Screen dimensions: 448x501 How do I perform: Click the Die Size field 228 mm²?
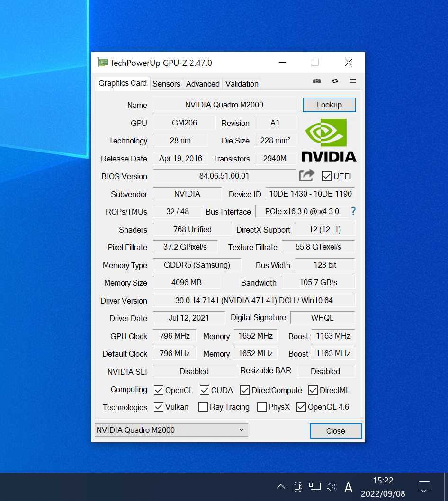tap(275, 140)
